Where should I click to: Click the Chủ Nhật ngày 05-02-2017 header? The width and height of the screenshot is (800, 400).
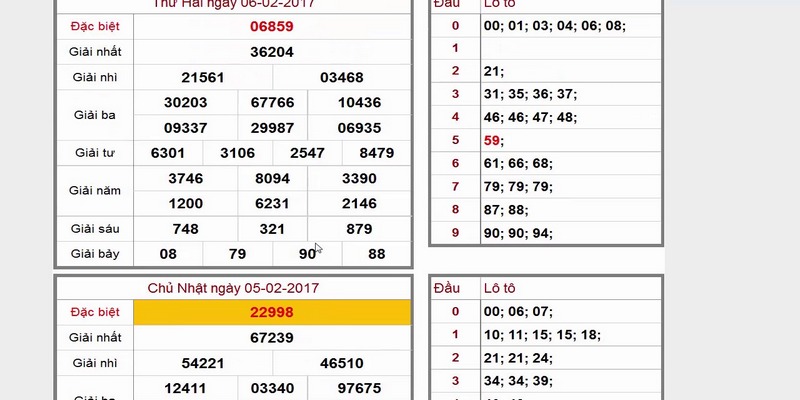pyautogui.click(x=232, y=288)
